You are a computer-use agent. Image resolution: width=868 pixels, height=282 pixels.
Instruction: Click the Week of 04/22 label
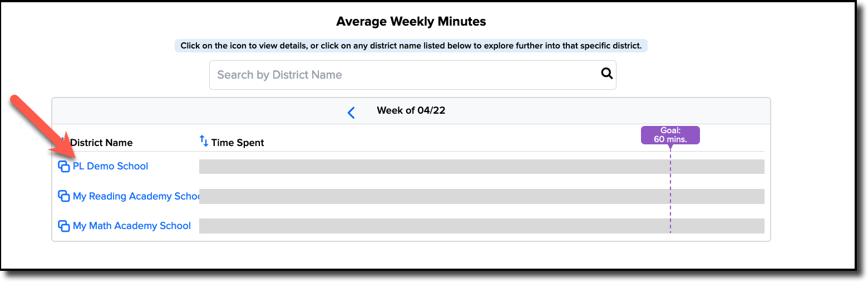pos(411,110)
